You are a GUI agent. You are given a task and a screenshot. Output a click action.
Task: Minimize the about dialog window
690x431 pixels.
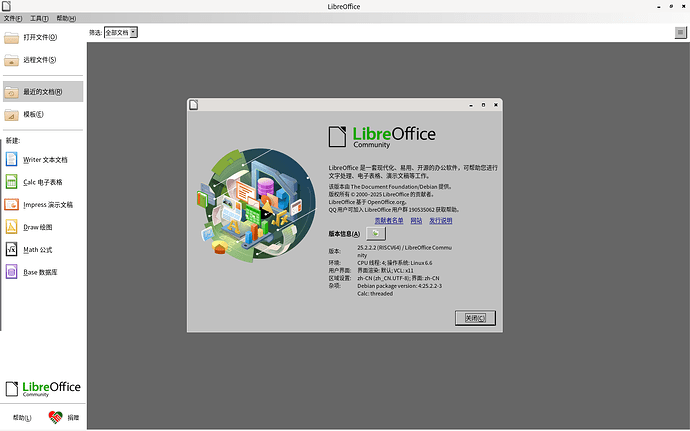[471, 105]
